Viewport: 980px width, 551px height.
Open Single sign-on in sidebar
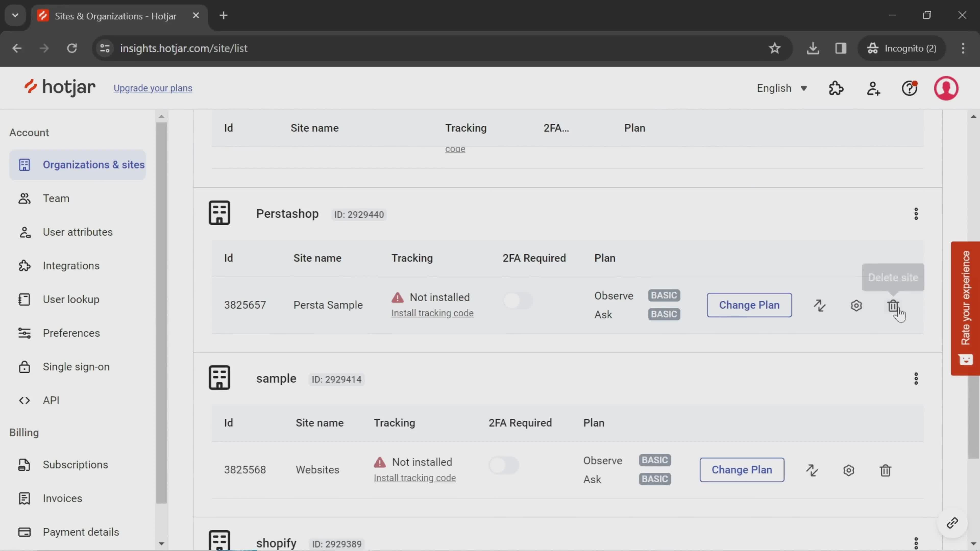pyautogui.click(x=78, y=367)
